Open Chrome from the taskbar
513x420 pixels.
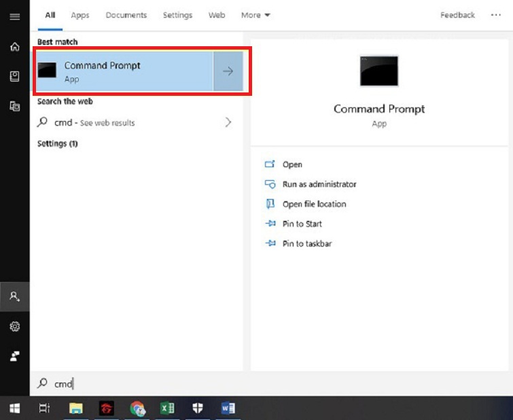pyautogui.click(x=138, y=408)
